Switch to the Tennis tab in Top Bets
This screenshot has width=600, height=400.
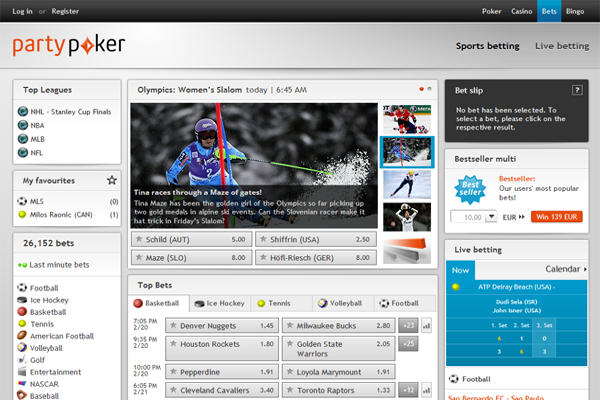282,303
